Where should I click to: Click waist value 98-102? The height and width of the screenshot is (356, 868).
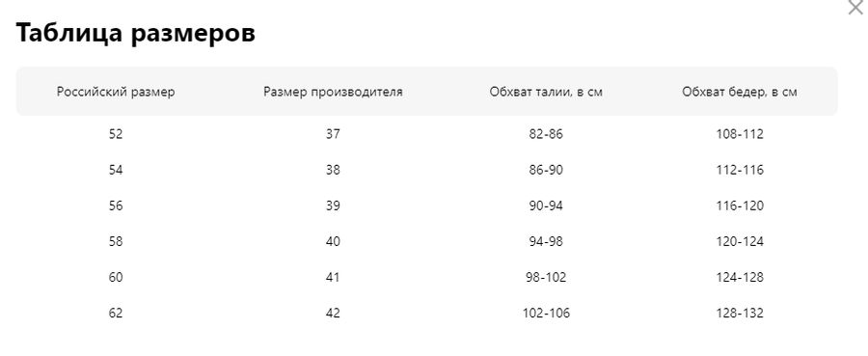tap(546, 278)
